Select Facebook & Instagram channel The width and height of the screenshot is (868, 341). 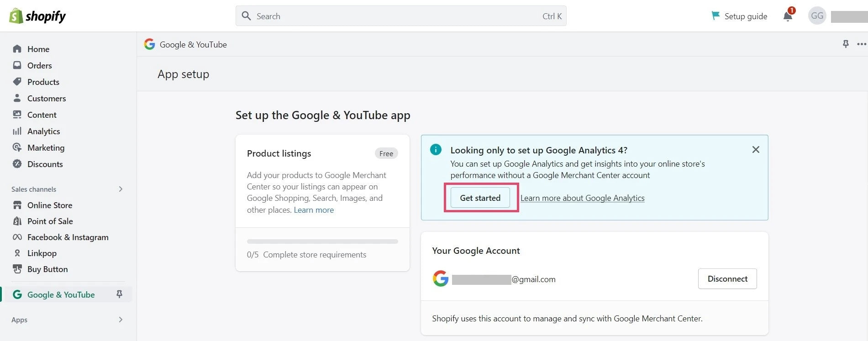[x=68, y=237]
